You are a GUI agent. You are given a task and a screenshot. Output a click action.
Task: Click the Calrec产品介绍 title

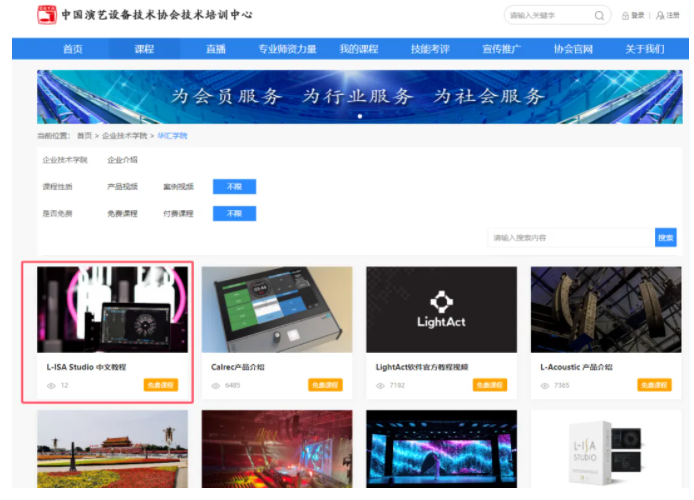[238, 367]
